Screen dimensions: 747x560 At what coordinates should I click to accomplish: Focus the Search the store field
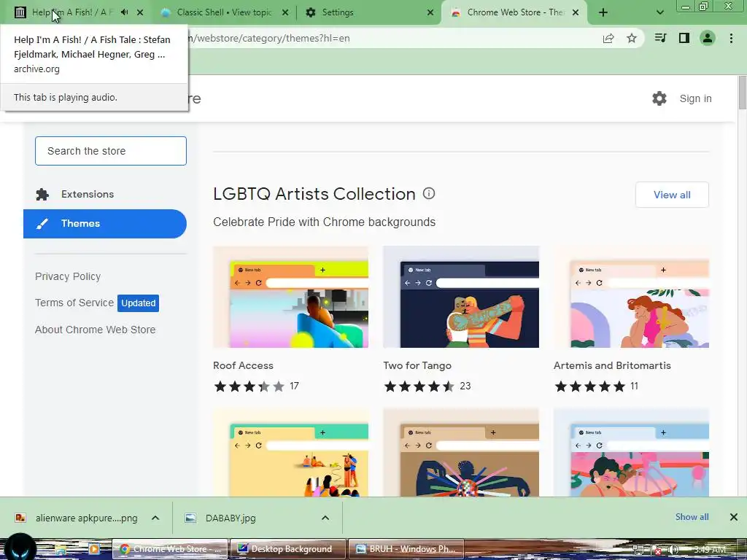(x=111, y=151)
